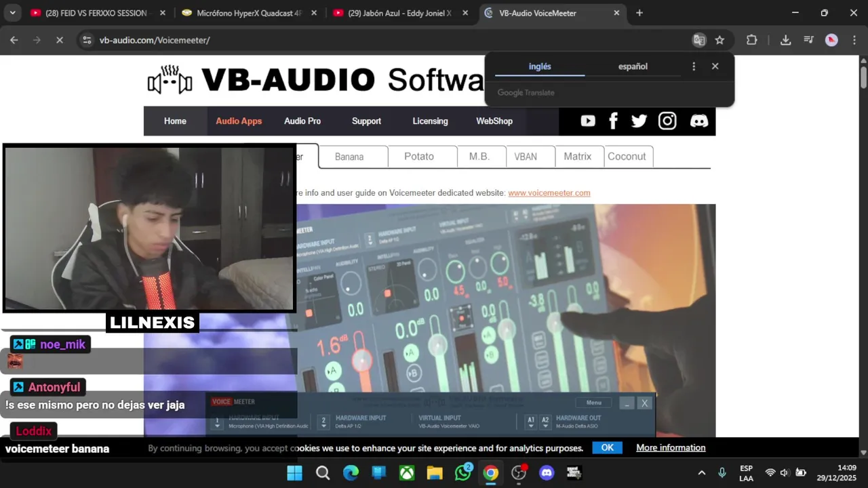Open Chrome profile avatar
This screenshot has height=488, width=868.
point(831,40)
